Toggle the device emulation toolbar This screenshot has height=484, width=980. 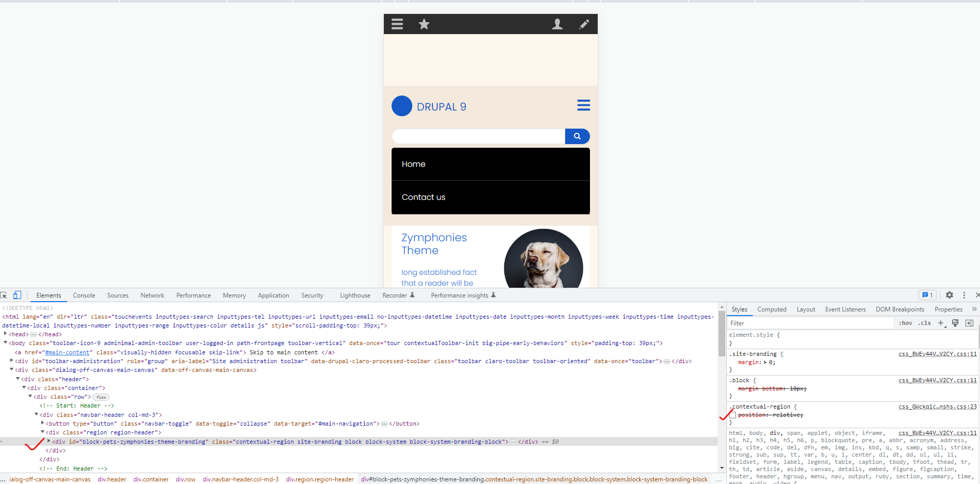(17, 295)
